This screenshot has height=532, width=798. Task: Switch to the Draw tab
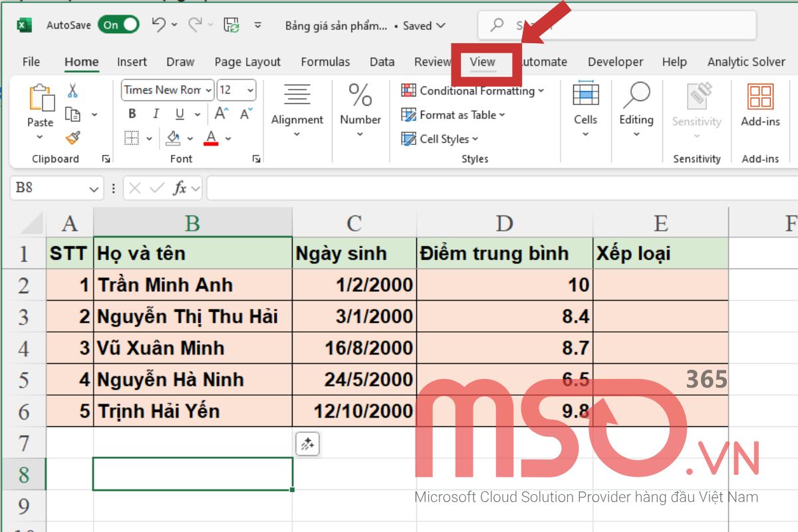pyautogui.click(x=180, y=62)
